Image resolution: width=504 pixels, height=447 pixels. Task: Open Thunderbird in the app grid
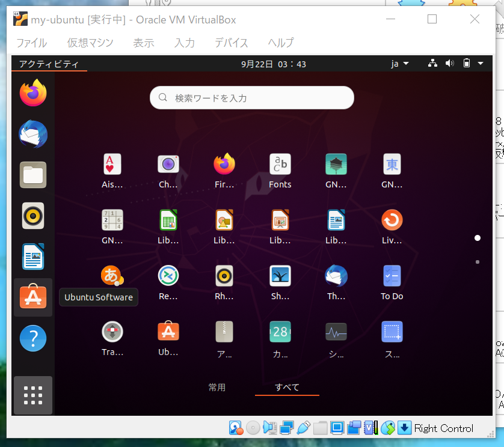click(336, 282)
